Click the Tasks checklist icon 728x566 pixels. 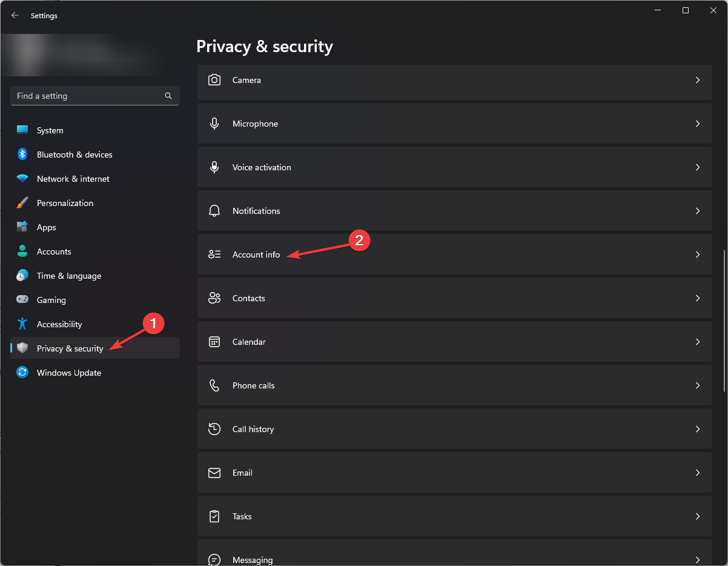point(214,516)
